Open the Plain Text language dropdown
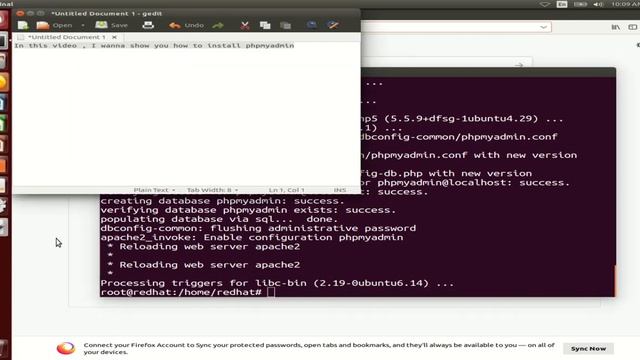 click(x=154, y=190)
